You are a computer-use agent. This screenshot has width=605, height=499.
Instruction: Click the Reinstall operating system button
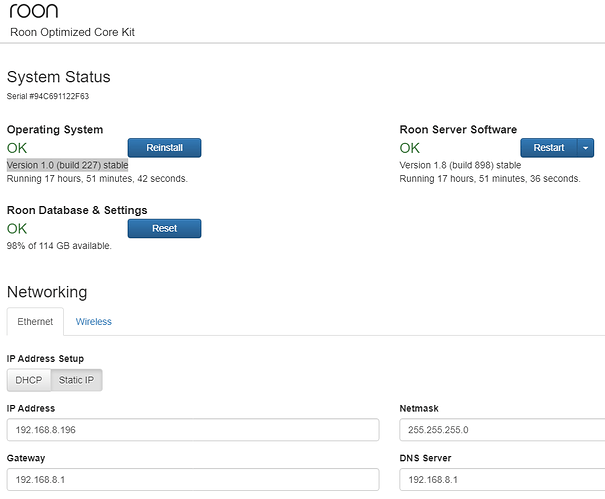tap(164, 148)
